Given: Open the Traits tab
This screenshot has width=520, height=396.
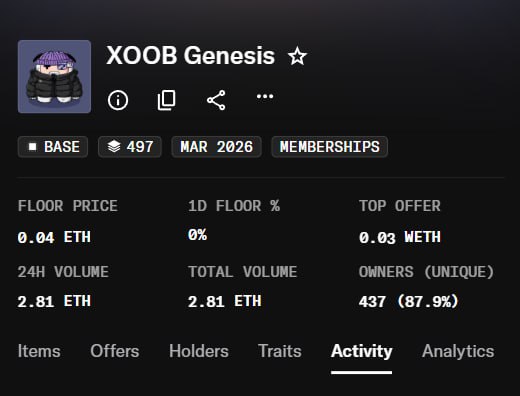Looking at the screenshot, I should 280,351.
